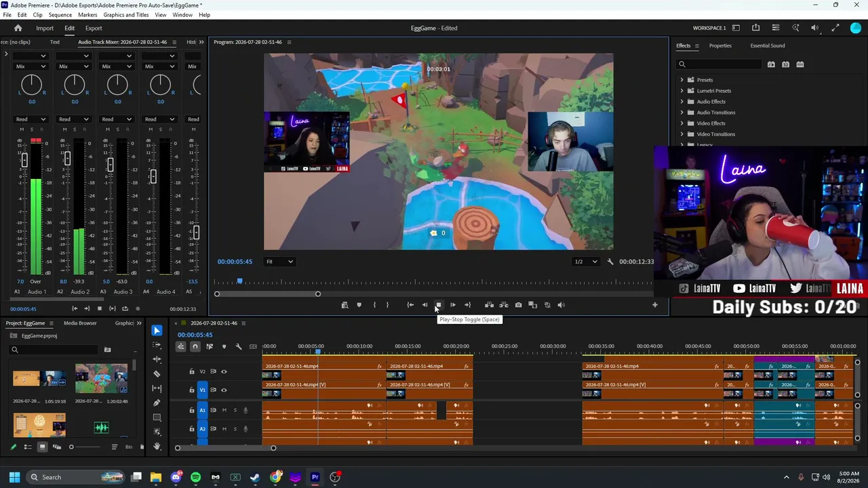Viewport: 868px width, 488px height.
Task: Toggle Snap in Timeline magnet icon
Action: point(195,347)
